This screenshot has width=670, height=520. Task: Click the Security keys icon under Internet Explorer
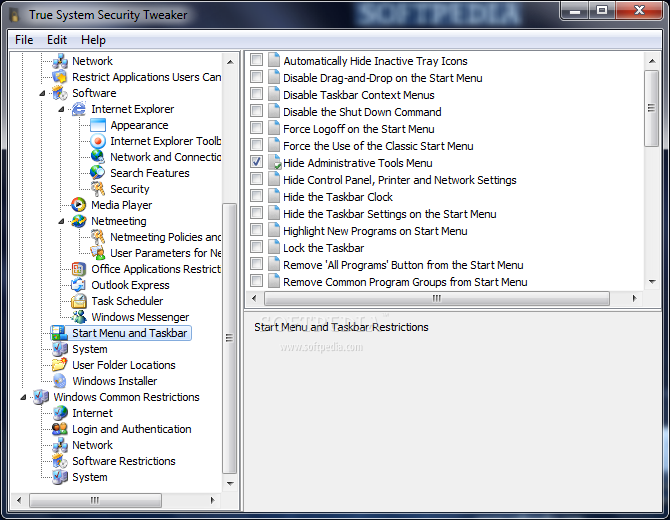click(x=98, y=189)
